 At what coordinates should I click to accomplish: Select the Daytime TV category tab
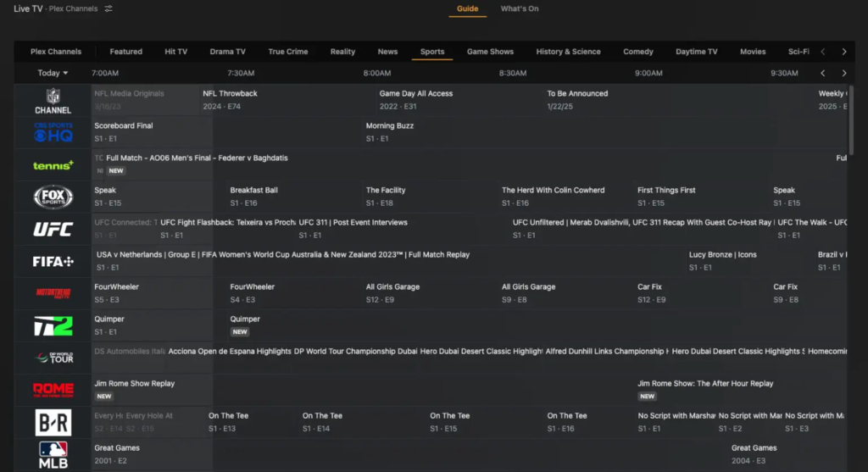(697, 52)
